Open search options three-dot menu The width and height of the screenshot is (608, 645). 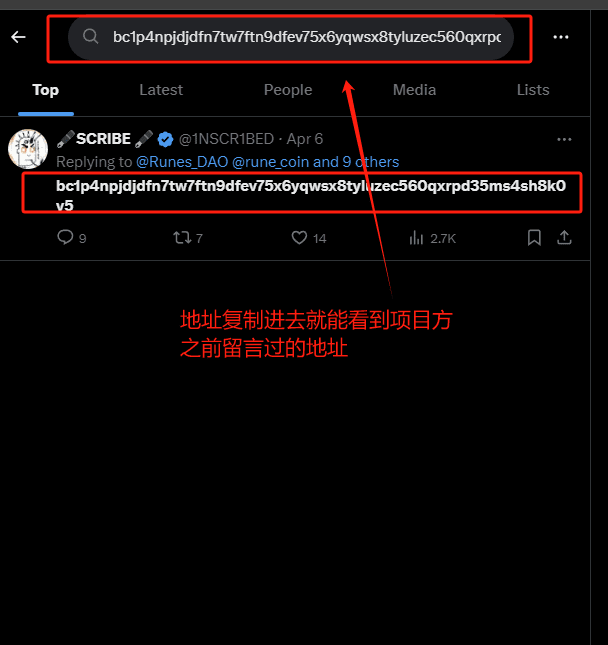pyautogui.click(x=561, y=37)
